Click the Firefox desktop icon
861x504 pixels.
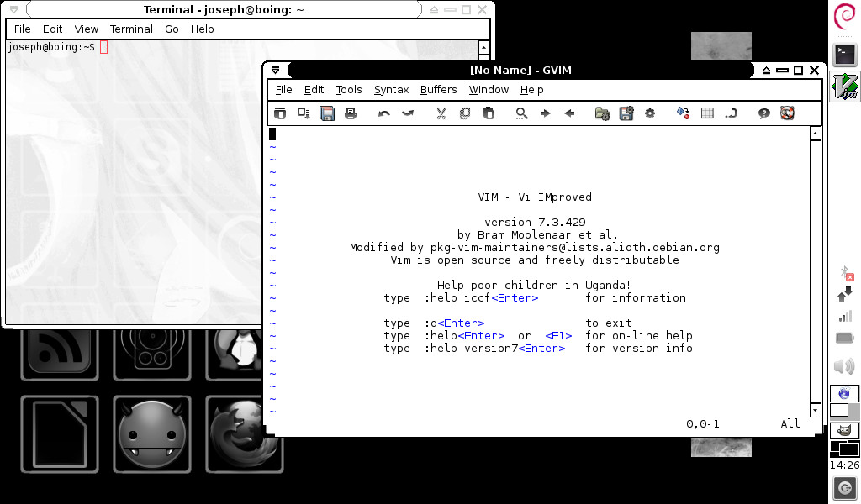pos(245,434)
